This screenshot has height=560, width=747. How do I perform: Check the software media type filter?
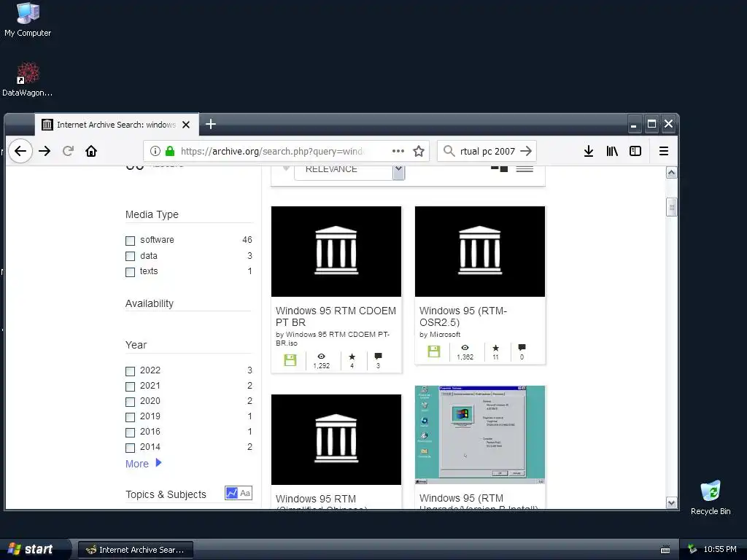[x=130, y=241]
